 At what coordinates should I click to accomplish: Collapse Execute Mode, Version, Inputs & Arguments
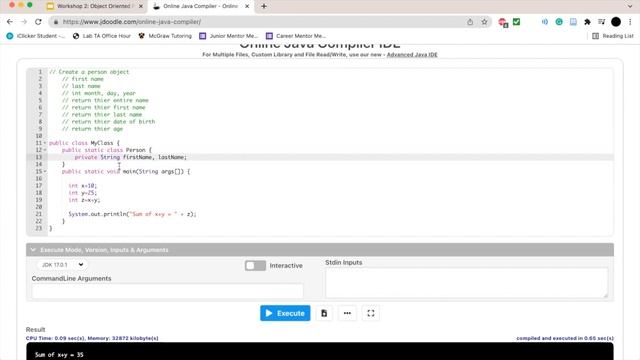point(320,250)
